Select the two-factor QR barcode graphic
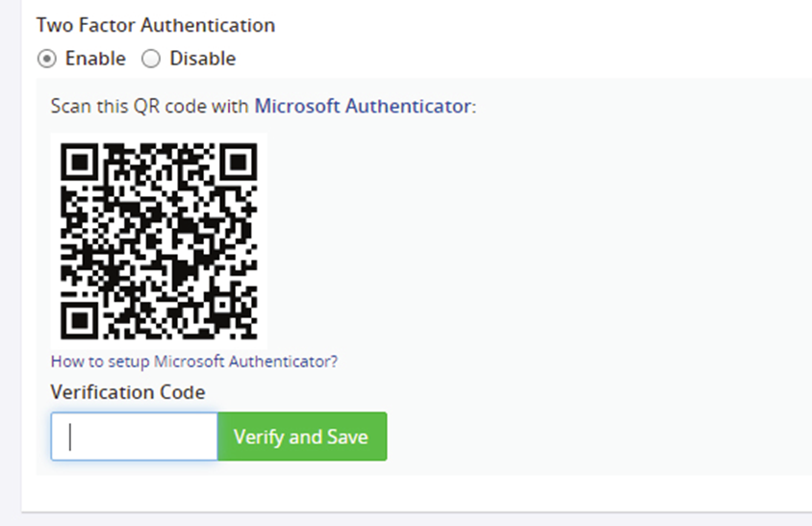The height and width of the screenshot is (526, 812). 159,241
